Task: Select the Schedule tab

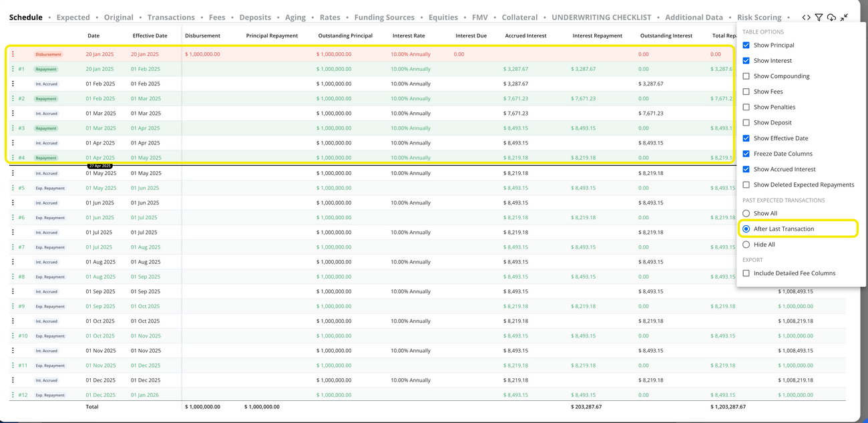Action: [26, 17]
